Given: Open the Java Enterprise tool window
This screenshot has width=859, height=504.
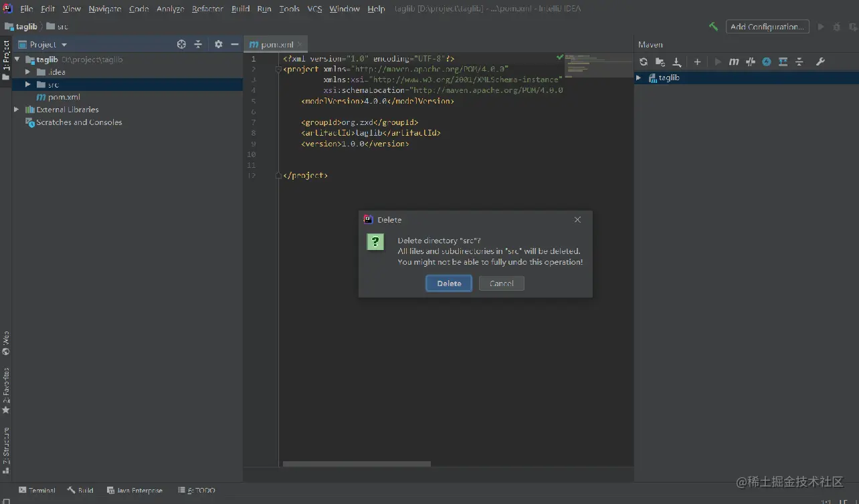Looking at the screenshot, I should [134, 490].
